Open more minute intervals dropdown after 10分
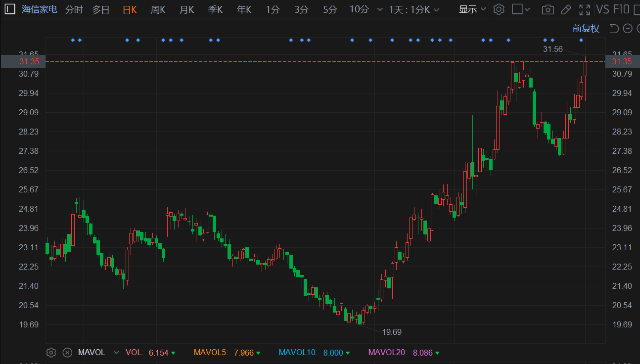The width and height of the screenshot is (640, 364). tap(379, 9)
